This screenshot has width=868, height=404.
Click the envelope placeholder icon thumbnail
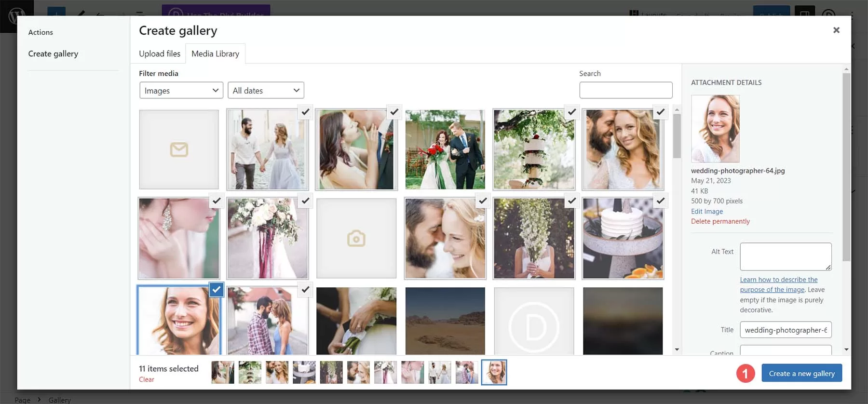click(x=179, y=149)
